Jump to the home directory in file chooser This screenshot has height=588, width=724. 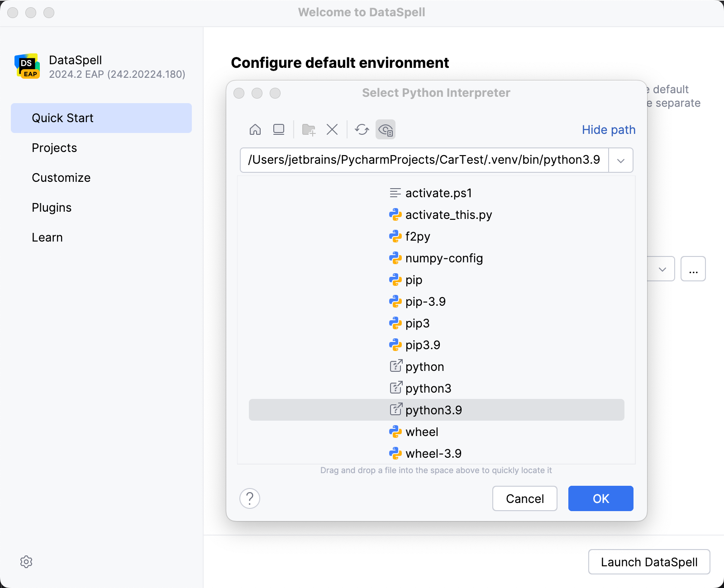click(x=255, y=129)
